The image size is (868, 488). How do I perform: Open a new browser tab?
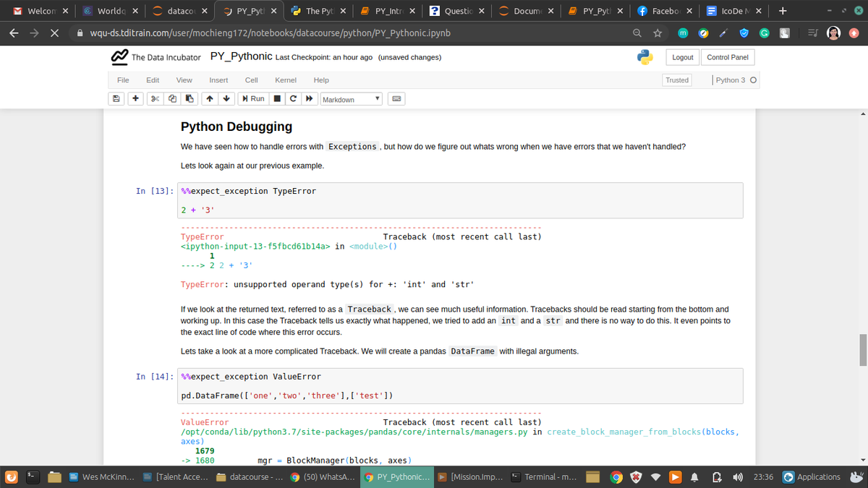coord(783,12)
